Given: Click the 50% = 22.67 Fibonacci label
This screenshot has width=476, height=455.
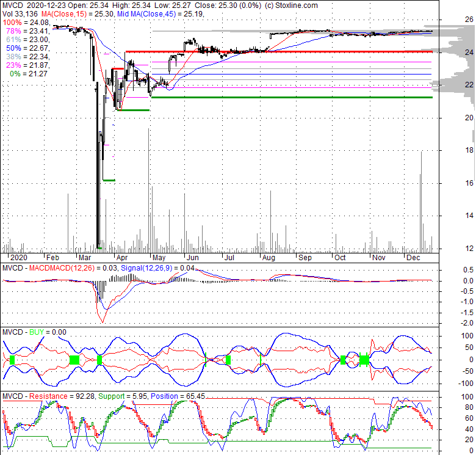Looking at the screenshot, I should click(x=28, y=48).
